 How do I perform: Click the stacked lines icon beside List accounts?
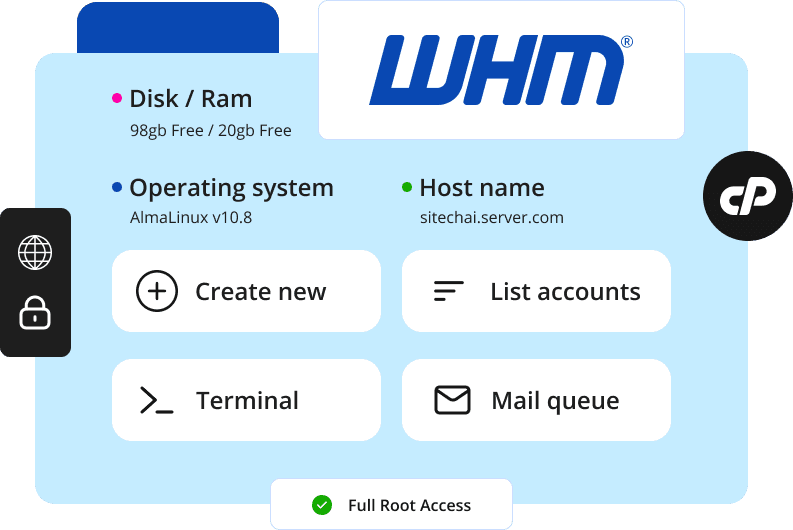449,292
